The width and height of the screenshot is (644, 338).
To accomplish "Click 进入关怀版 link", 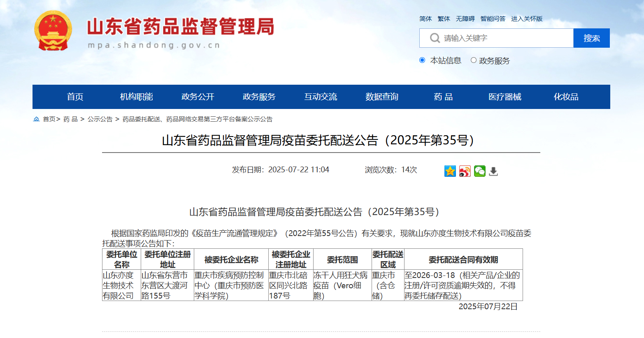I will [527, 19].
